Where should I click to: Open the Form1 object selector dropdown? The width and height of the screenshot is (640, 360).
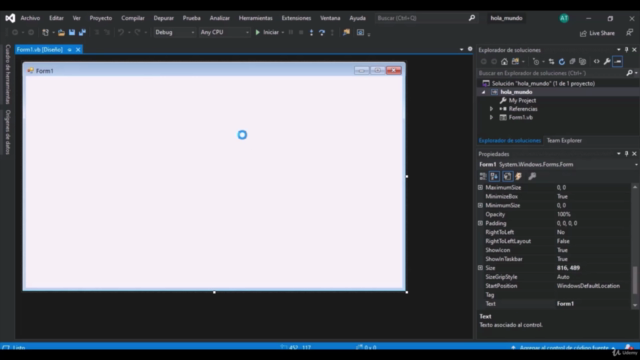[636, 164]
